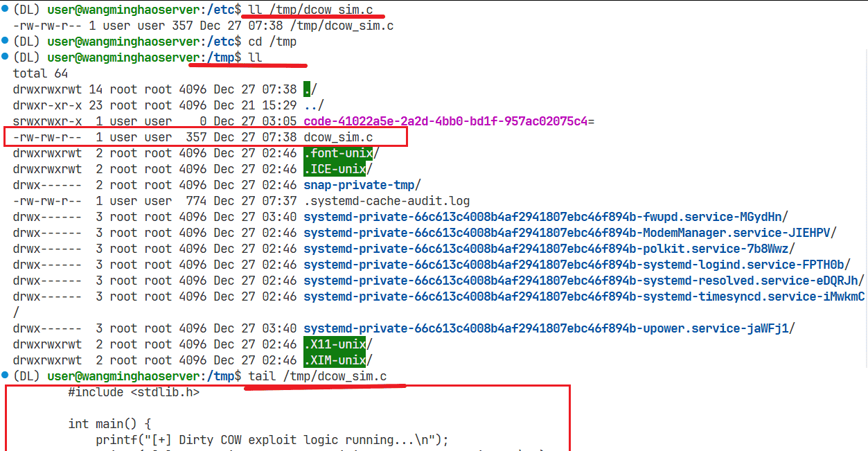The height and width of the screenshot is (451, 868).
Task: Click the blue dot beside the tail command prompt
Action: [x=5, y=376]
